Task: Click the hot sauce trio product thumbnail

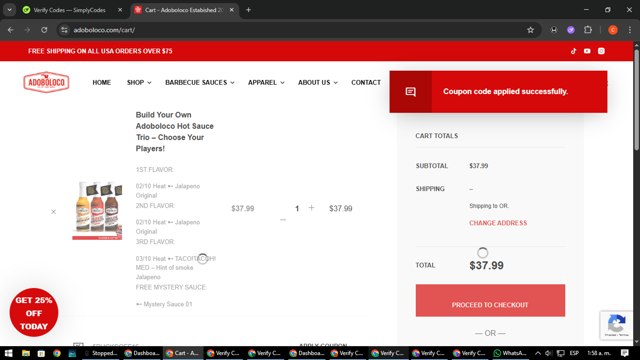Action: coord(97,210)
